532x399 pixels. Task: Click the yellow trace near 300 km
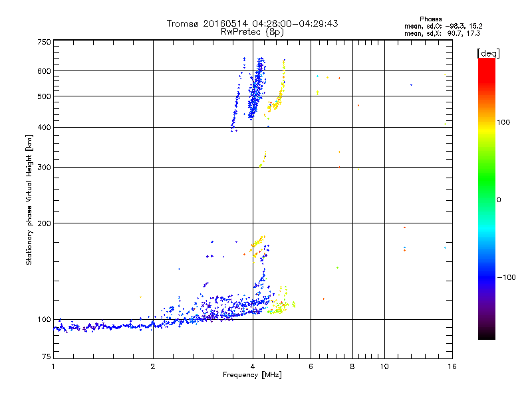pos(263,159)
